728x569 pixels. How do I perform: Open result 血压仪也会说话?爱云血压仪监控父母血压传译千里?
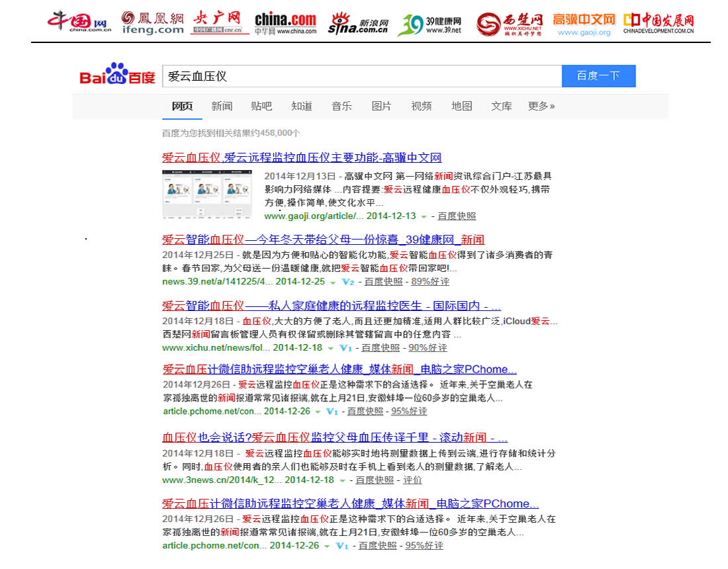click(335, 437)
